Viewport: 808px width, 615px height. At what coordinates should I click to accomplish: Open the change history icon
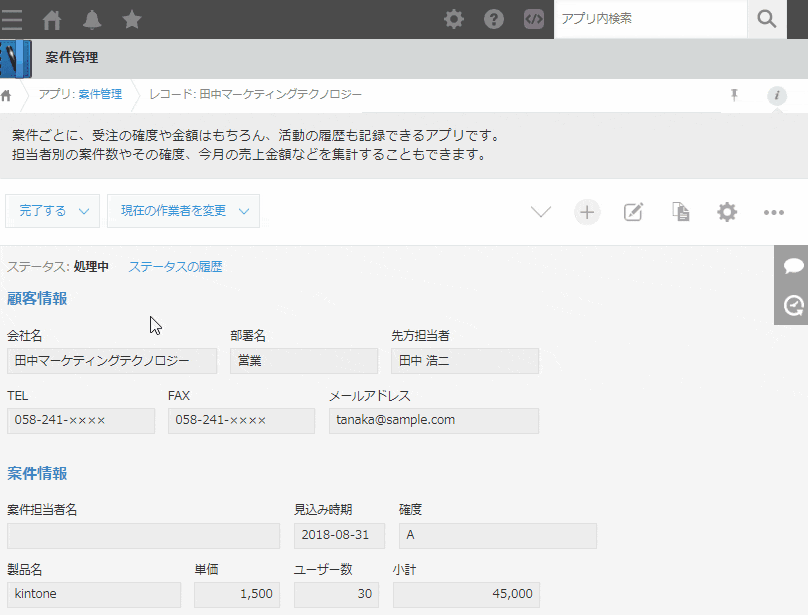pos(793,305)
